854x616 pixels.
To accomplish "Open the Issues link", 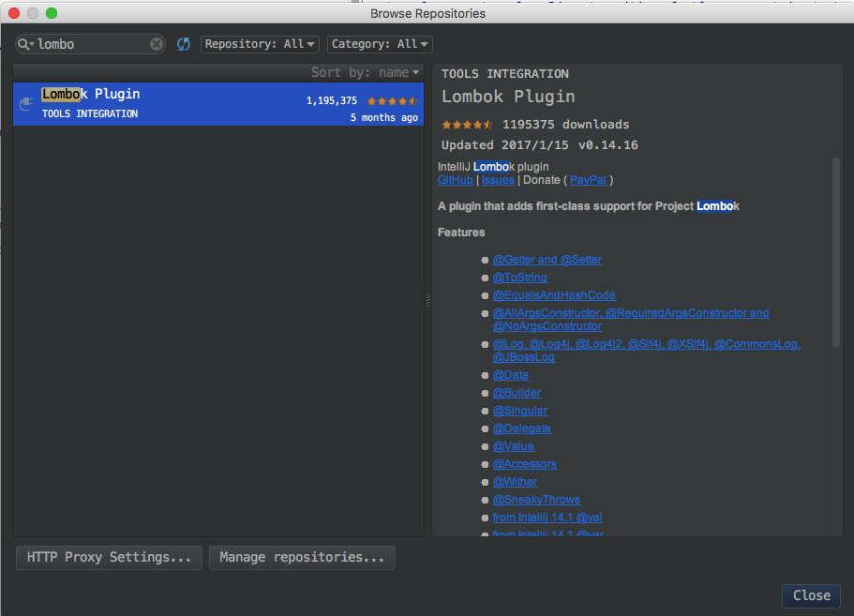I will [498, 180].
